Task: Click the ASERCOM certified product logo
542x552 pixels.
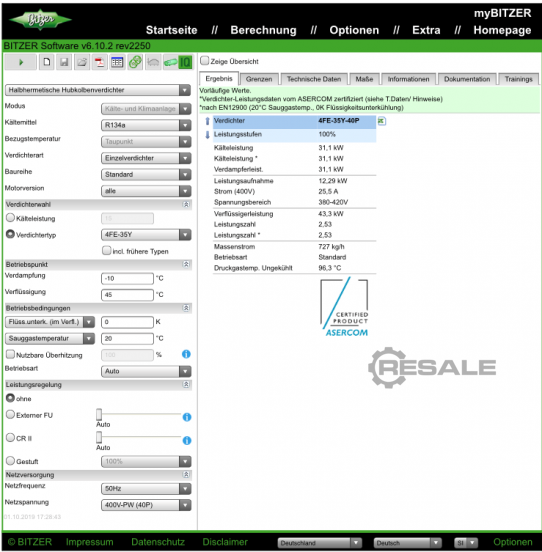Action: coord(345,307)
